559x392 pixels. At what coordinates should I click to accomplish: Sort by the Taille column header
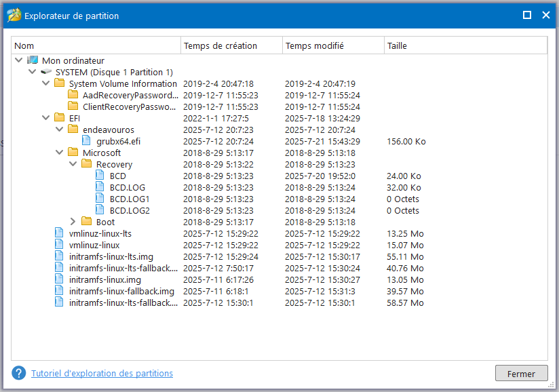(465, 45)
